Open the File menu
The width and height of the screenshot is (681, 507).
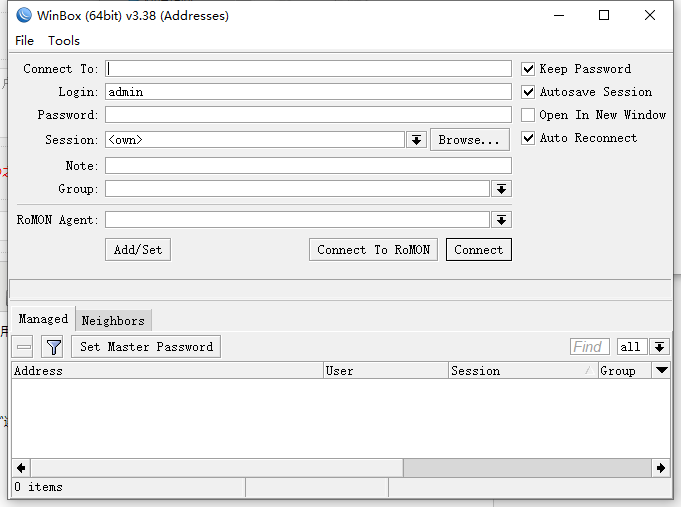[x=24, y=41]
